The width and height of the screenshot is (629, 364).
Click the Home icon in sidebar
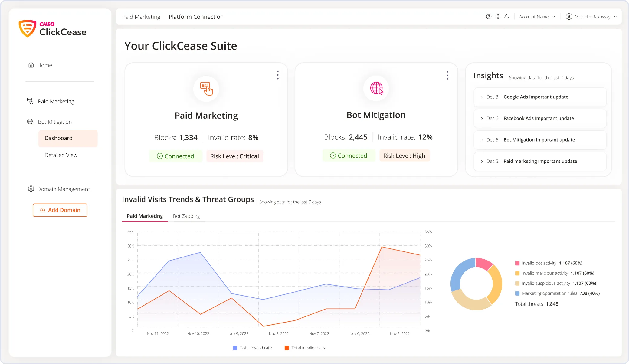tap(31, 65)
